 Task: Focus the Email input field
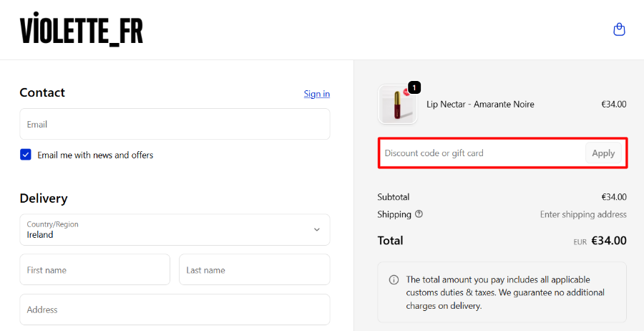click(x=175, y=124)
